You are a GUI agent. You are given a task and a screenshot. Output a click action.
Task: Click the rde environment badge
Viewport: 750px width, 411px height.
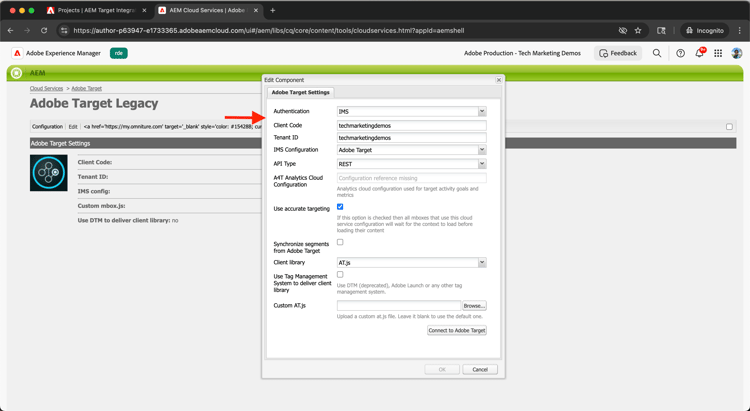[x=119, y=53]
